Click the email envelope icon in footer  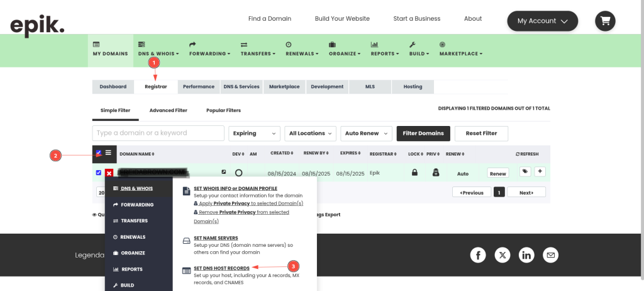[551, 255]
